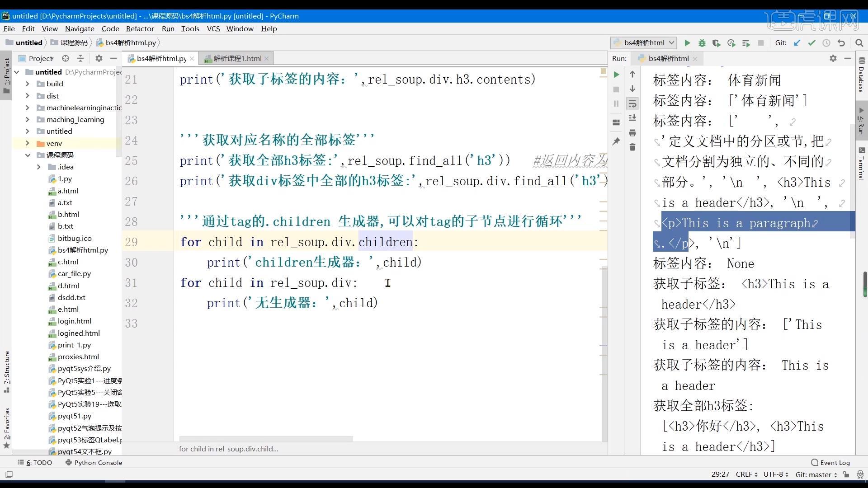This screenshot has height=488, width=868.
Task: Click the Git: master branch widget
Action: tap(816, 474)
